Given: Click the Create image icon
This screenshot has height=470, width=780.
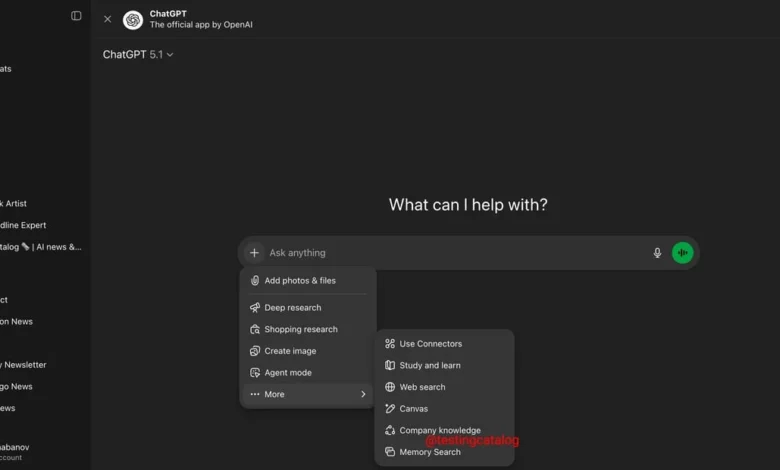Looking at the screenshot, I should click(255, 351).
